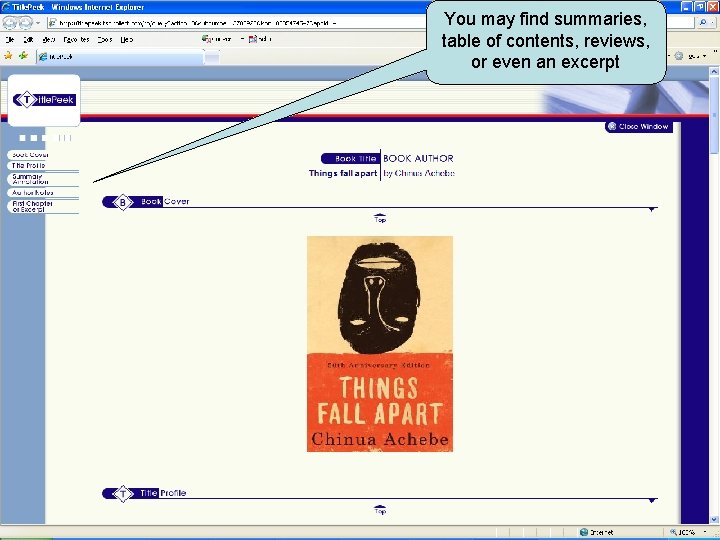720x540 pixels.
Task: Go forward with the browser Forward arrow
Action: tap(25, 22)
